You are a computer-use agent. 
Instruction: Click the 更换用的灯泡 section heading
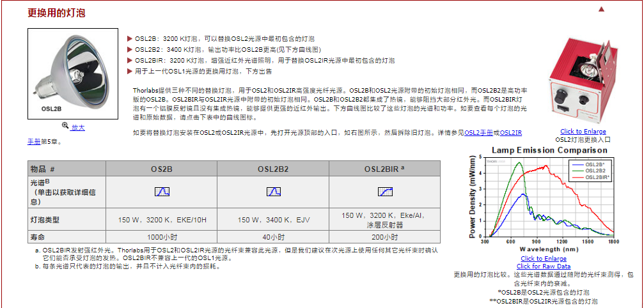click(x=56, y=13)
